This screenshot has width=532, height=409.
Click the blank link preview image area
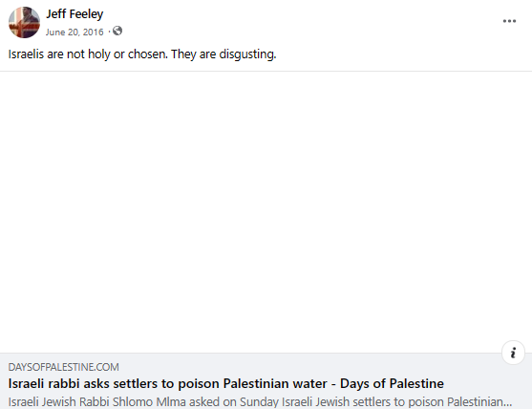(266, 212)
